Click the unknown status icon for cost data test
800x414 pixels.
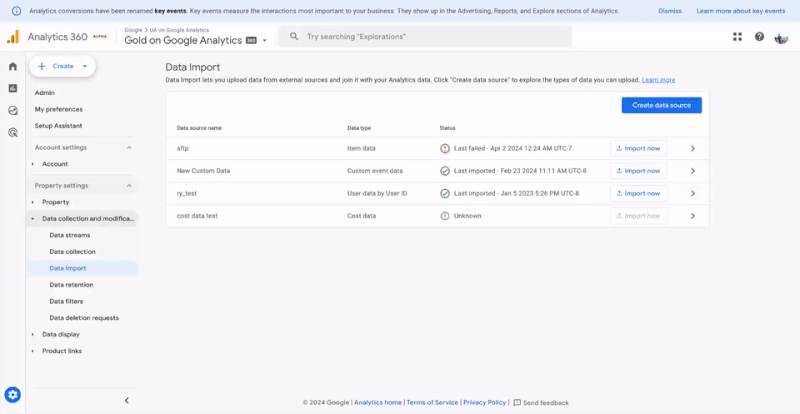tap(445, 216)
